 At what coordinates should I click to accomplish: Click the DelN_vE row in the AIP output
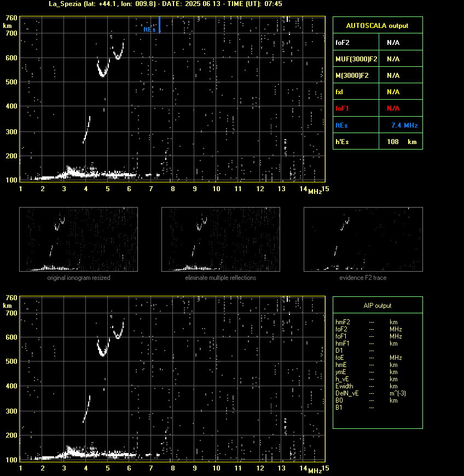tap(370, 393)
